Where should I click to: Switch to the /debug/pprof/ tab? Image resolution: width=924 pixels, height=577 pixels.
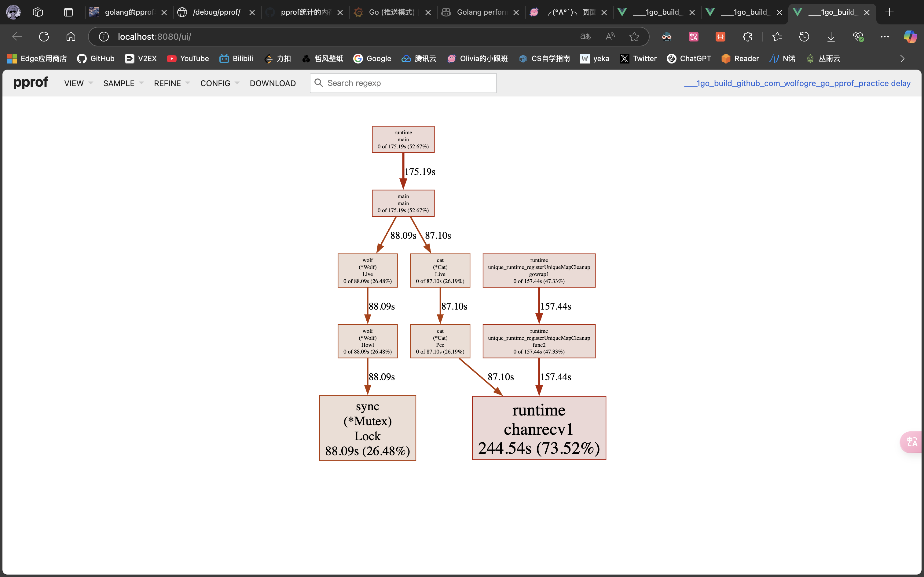click(217, 12)
